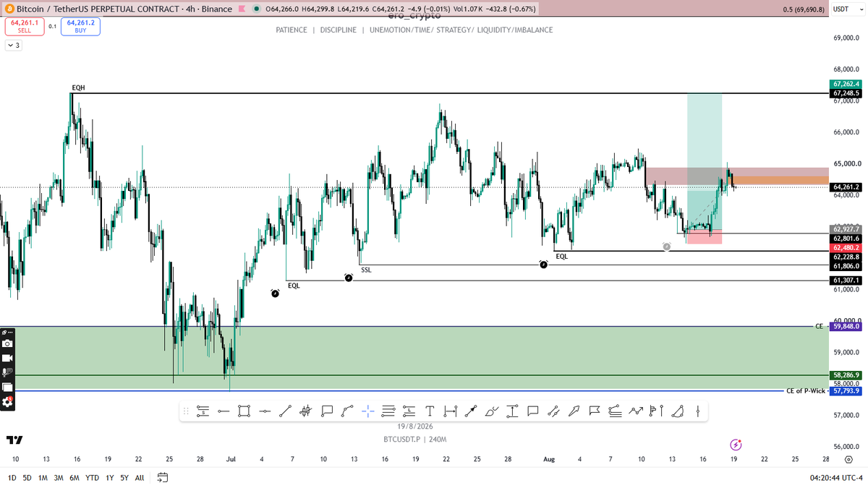Click the TradingView logo
Viewport: 868px width, 488px height.
14,440
